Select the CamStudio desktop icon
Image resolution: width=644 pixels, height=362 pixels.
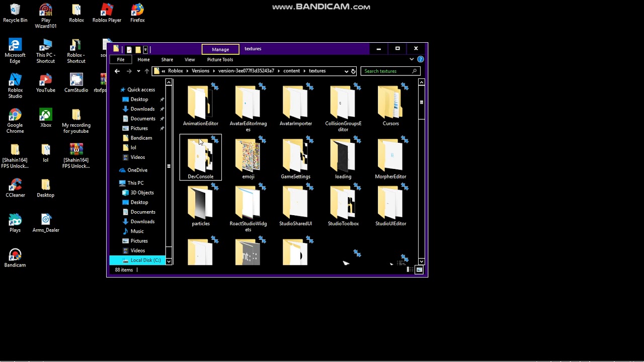coord(76,83)
